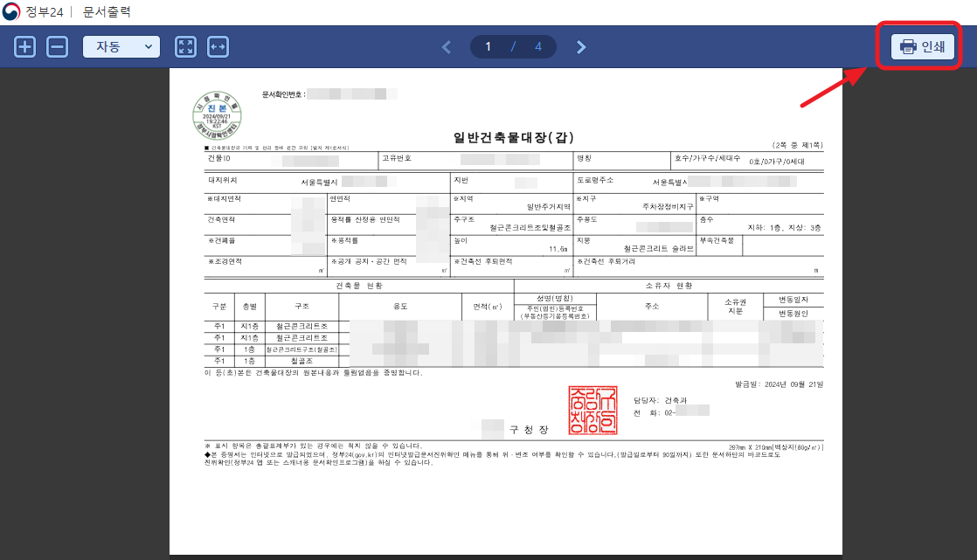Click the fit-to-width arrows icon
Image resolution: width=977 pixels, height=560 pixels.
[x=218, y=46]
